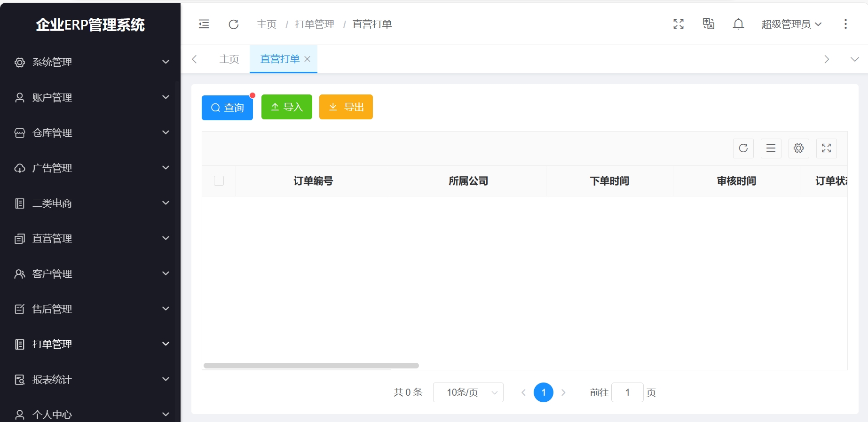Click next page arrow in pagination
The width and height of the screenshot is (868, 422).
point(563,392)
